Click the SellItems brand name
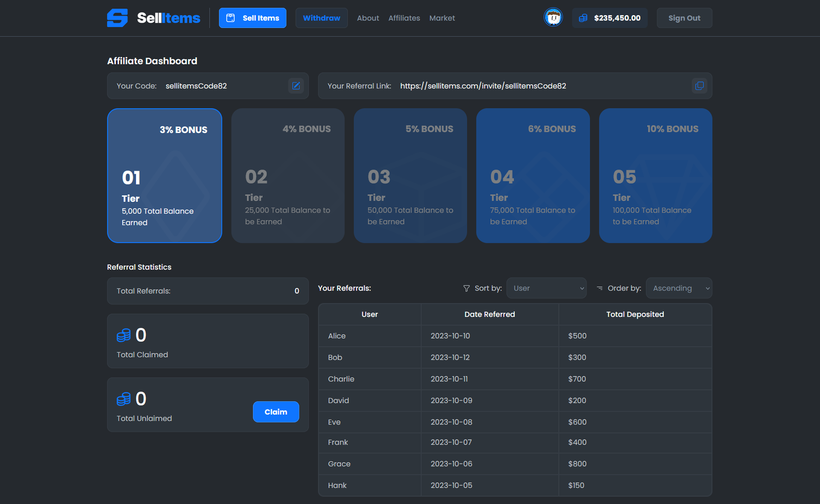Screen dimensions: 820x504 coord(168,18)
